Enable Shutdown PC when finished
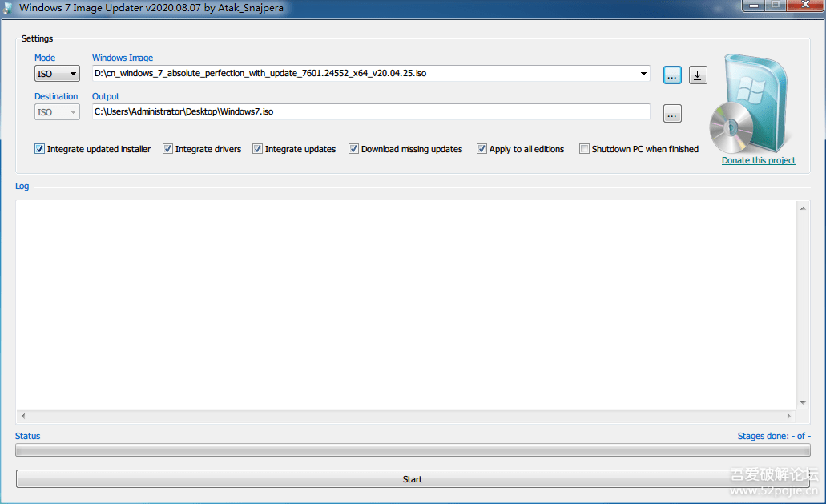 coord(584,149)
